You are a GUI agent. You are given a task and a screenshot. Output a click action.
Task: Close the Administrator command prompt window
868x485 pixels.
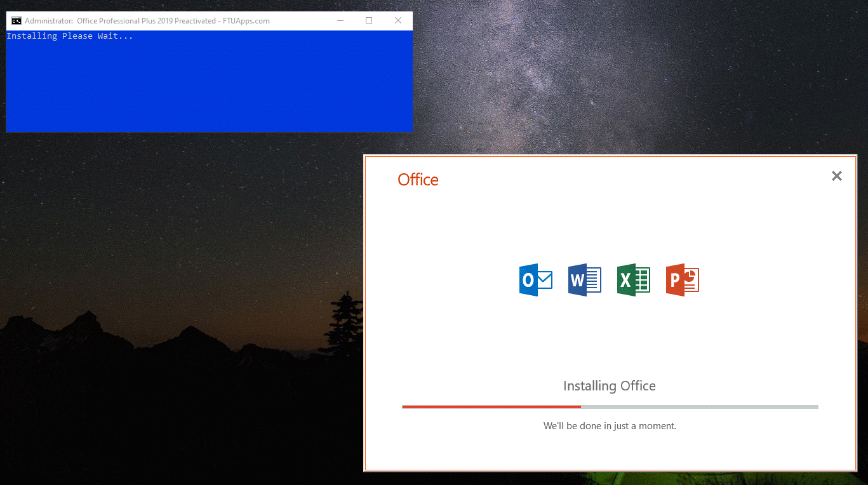tap(398, 21)
